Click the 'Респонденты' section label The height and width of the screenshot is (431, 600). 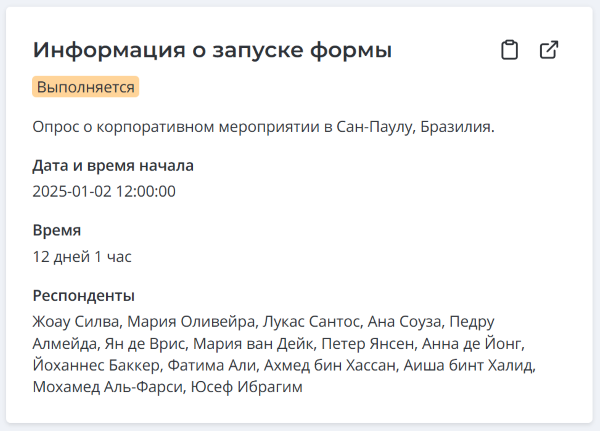[x=84, y=295]
